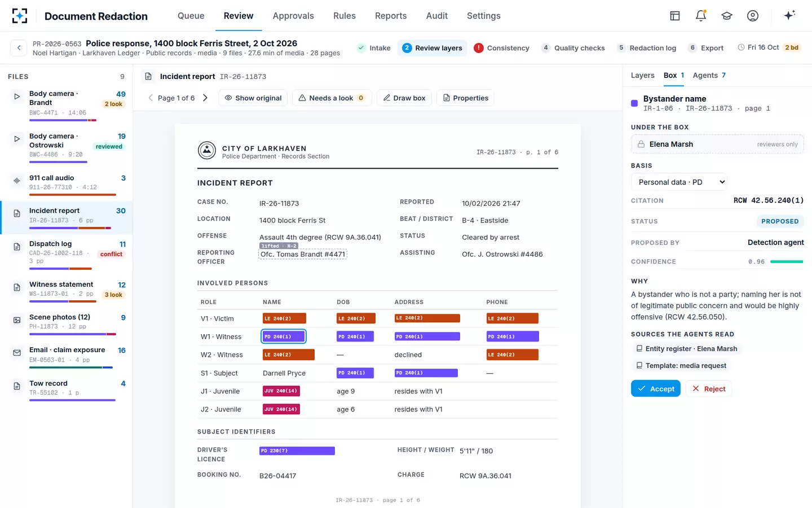Click the Consistency red alert step icon
The width and height of the screenshot is (812, 508).
click(479, 48)
